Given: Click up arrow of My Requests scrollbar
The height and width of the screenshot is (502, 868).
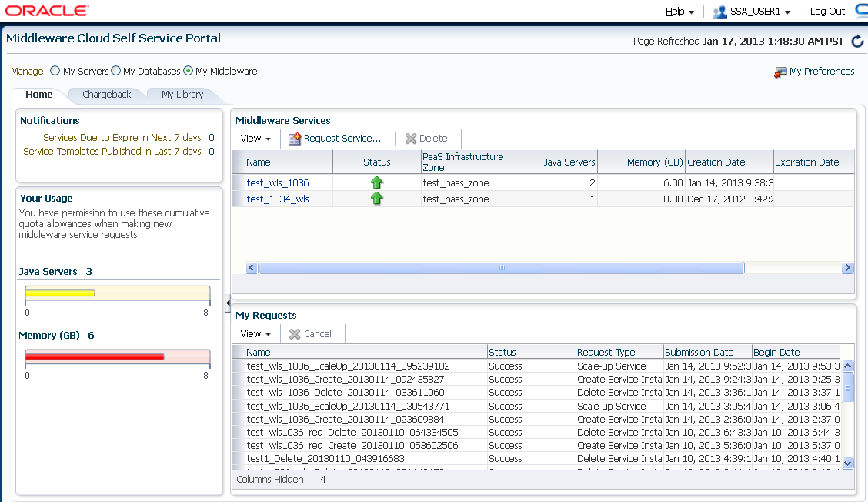Looking at the screenshot, I should [847, 366].
